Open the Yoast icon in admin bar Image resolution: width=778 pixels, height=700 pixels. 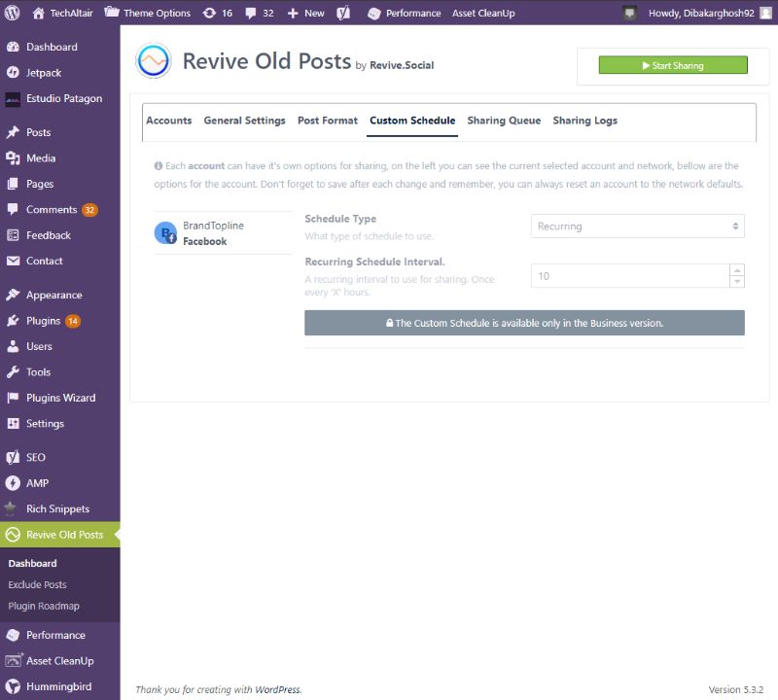[x=343, y=13]
